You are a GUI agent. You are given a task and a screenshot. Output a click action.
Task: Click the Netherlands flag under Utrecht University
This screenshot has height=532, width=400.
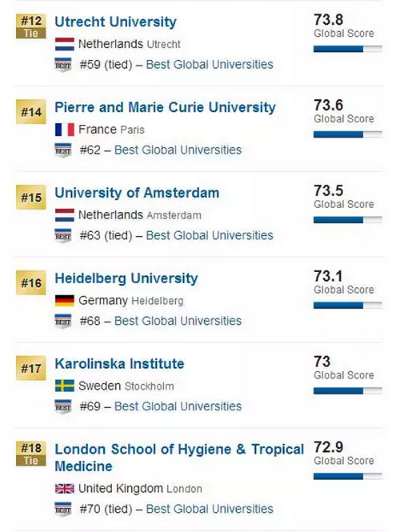click(x=65, y=44)
